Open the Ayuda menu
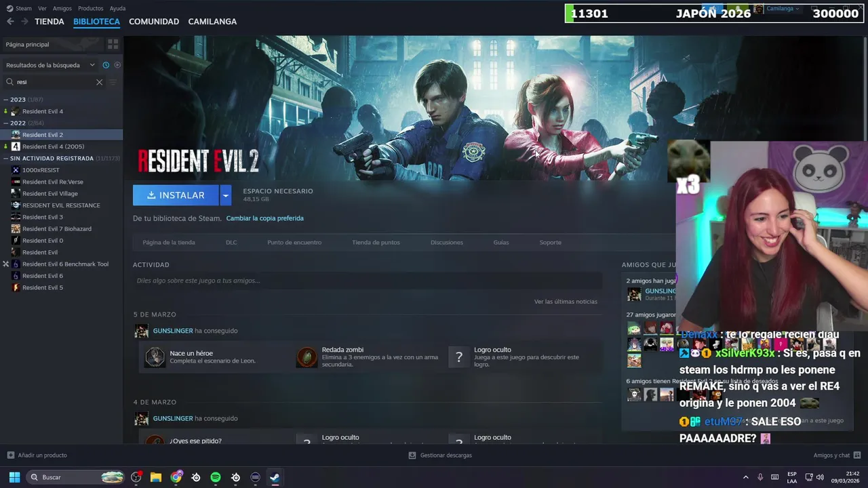Viewport: 868px width, 488px height. (117, 8)
